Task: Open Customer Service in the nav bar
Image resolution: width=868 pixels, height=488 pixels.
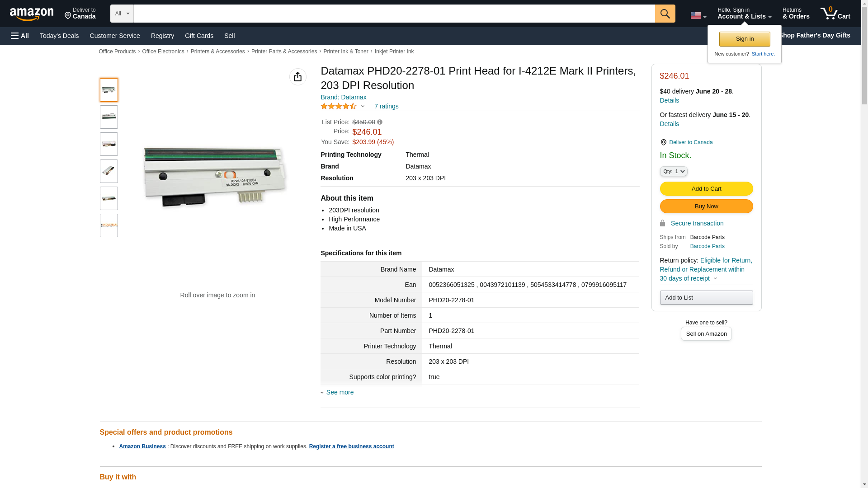Action: tap(115, 36)
